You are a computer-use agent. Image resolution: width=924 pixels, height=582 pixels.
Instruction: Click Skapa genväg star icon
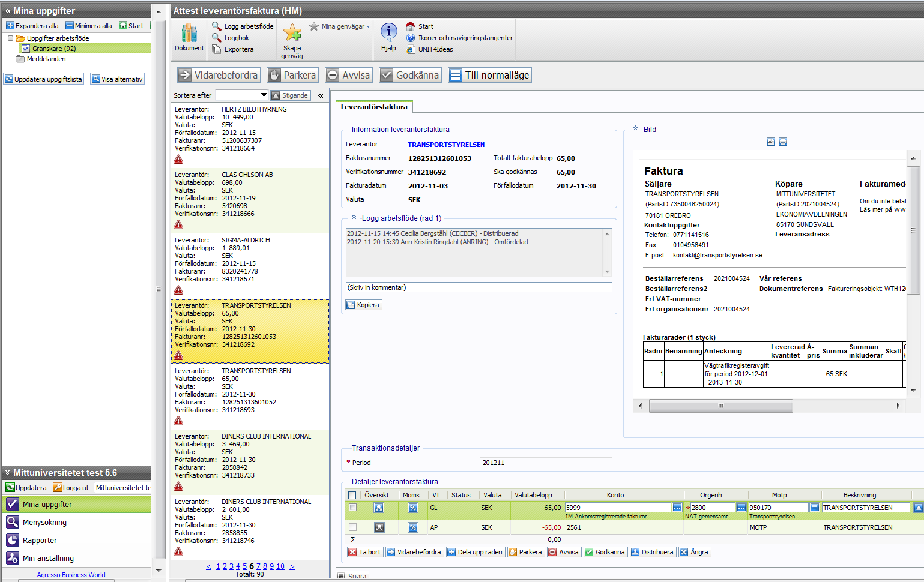point(292,33)
